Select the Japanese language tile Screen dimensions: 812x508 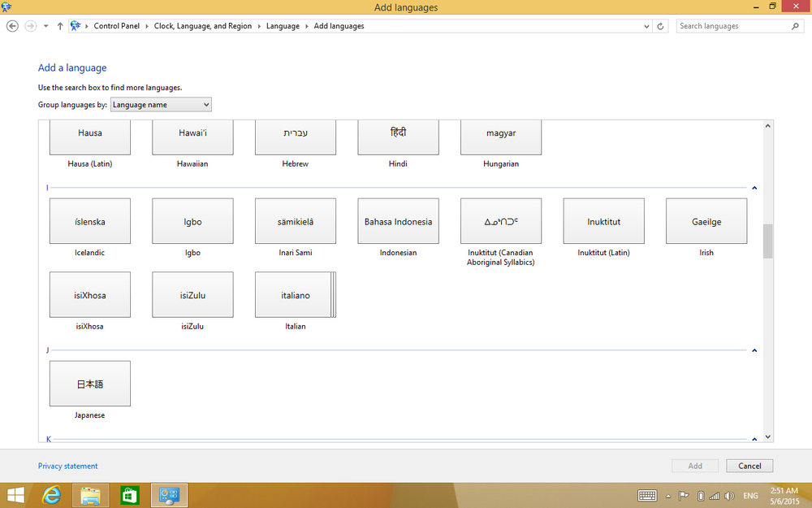click(x=90, y=384)
